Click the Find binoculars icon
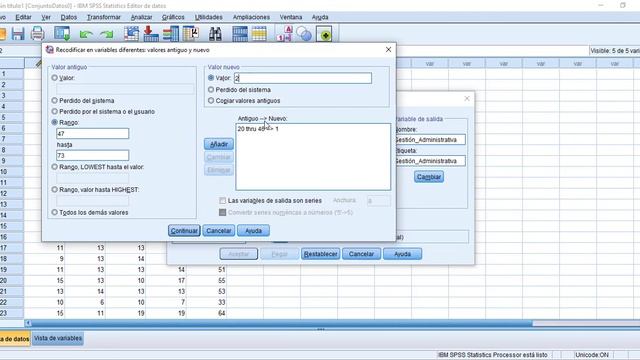 pos(215,34)
